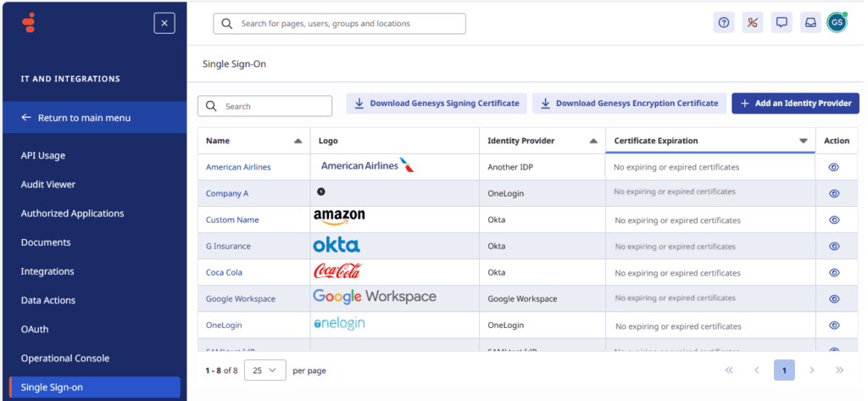Click the Single Sign-On page title
This screenshot has height=401, width=868.
(234, 64)
